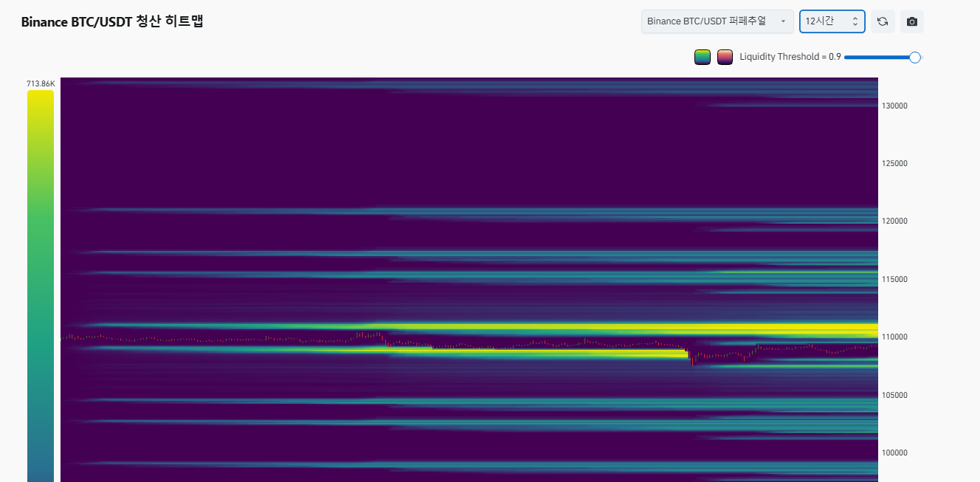Open the Binance BTC/USDT 퍼페추얼 dropdown
This screenshot has height=482, width=980.
tap(717, 21)
